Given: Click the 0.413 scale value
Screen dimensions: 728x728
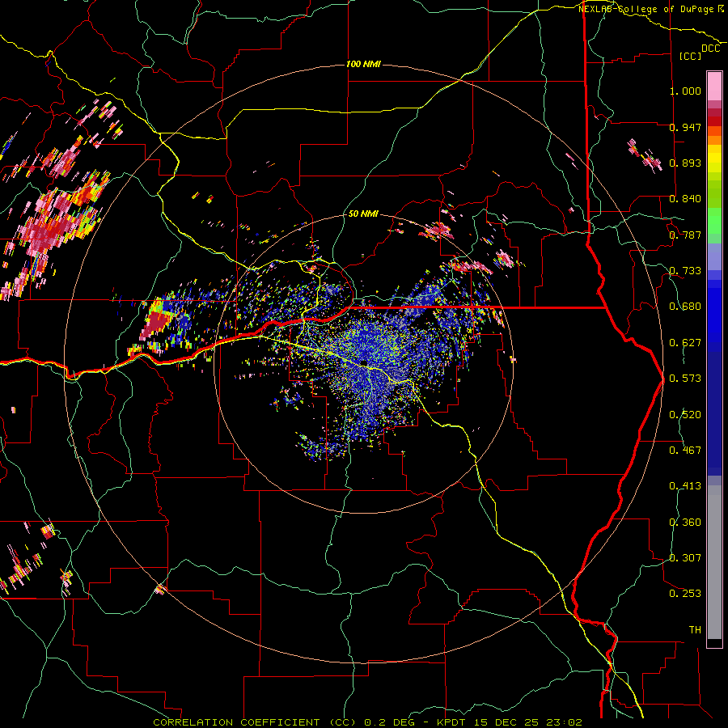Looking at the screenshot, I should tap(685, 486).
